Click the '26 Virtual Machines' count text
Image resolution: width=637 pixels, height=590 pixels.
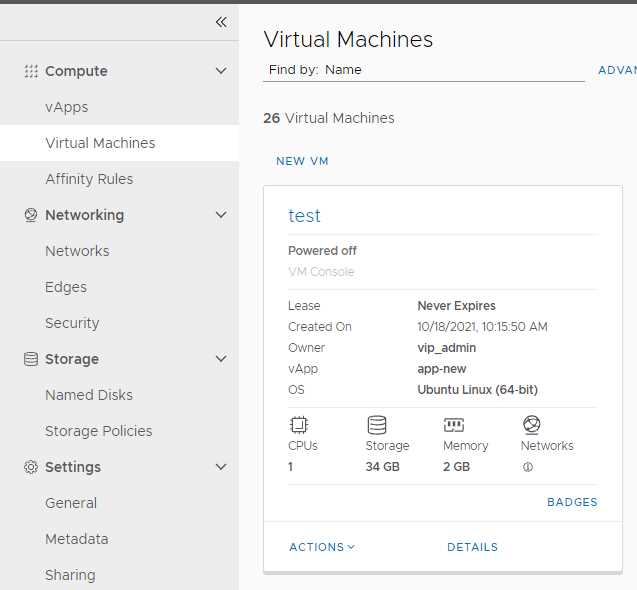pyautogui.click(x=329, y=118)
